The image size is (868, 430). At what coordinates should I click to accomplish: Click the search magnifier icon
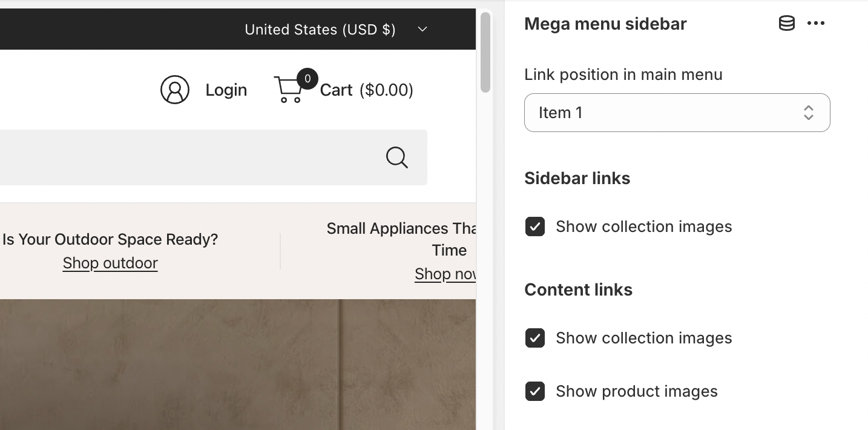coord(396,157)
